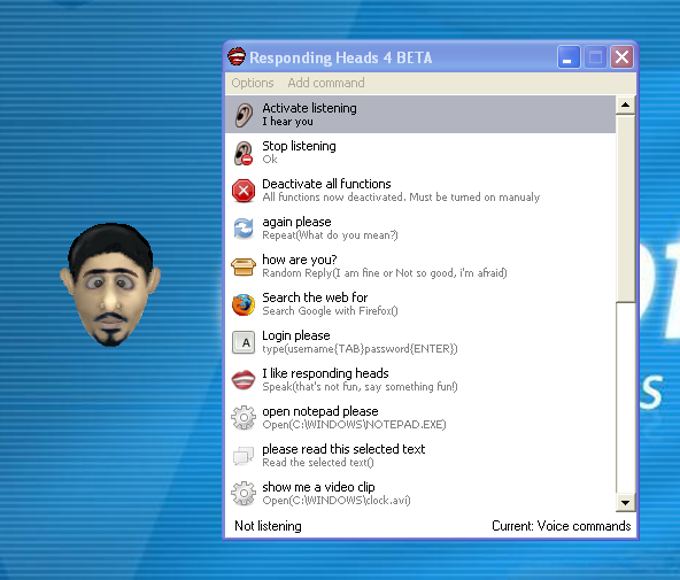
Task: Close the Responding Heads 4 BETA window
Action: pos(622,57)
